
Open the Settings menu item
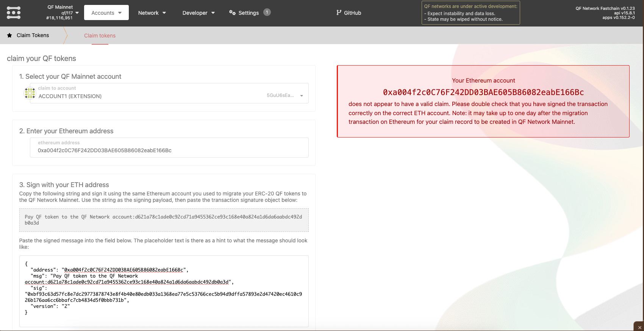pos(249,13)
